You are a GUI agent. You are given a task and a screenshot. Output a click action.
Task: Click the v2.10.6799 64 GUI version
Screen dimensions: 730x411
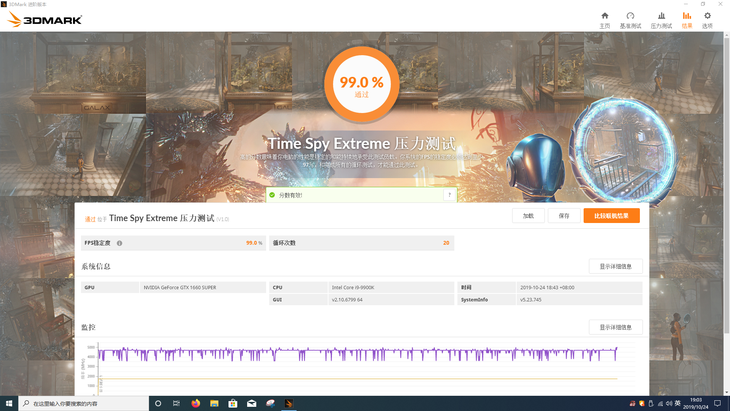[347, 300]
